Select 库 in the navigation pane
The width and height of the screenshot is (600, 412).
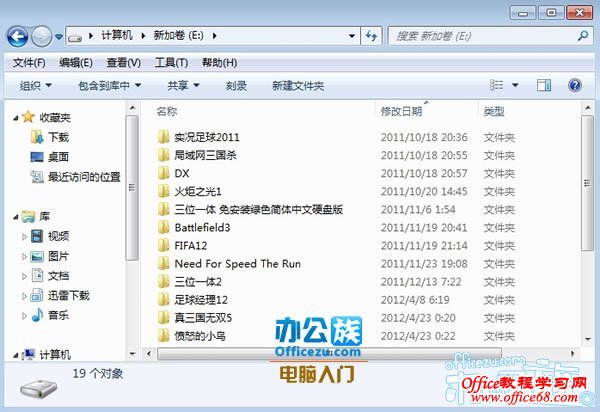36,217
